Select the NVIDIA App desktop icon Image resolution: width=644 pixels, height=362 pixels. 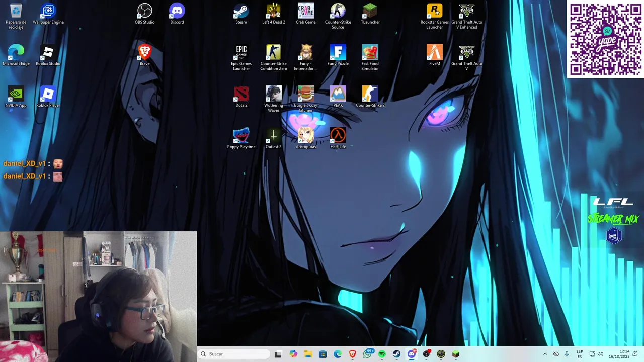[16, 97]
